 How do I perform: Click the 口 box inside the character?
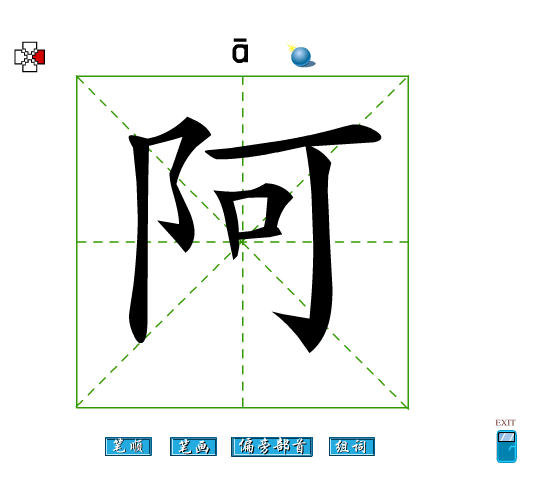click(253, 219)
